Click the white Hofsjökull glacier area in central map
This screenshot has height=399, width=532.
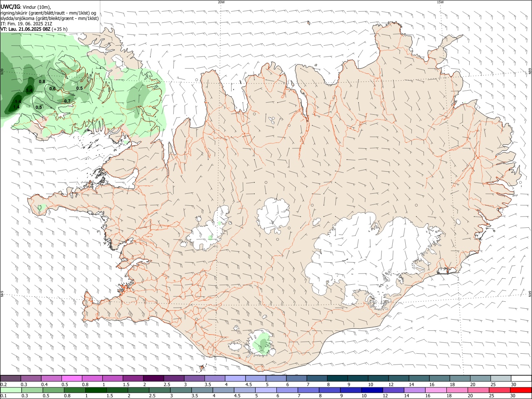click(273, 216)
